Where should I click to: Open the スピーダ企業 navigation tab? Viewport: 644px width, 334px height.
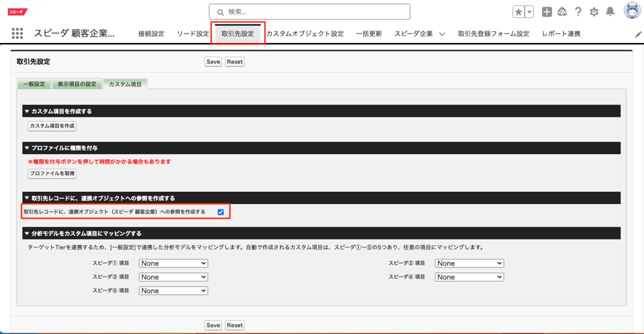point(414,34)
